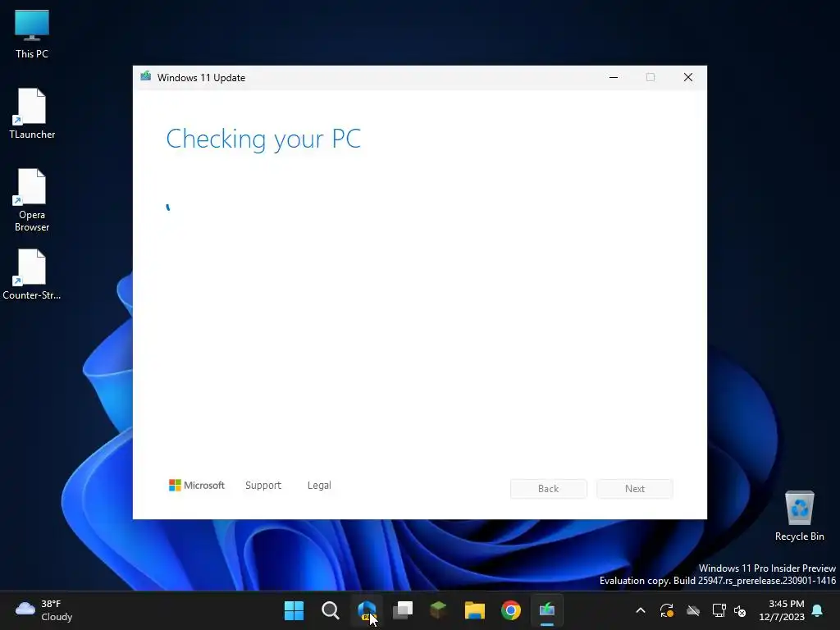Open the This PC desktop icon

(32, 34)
